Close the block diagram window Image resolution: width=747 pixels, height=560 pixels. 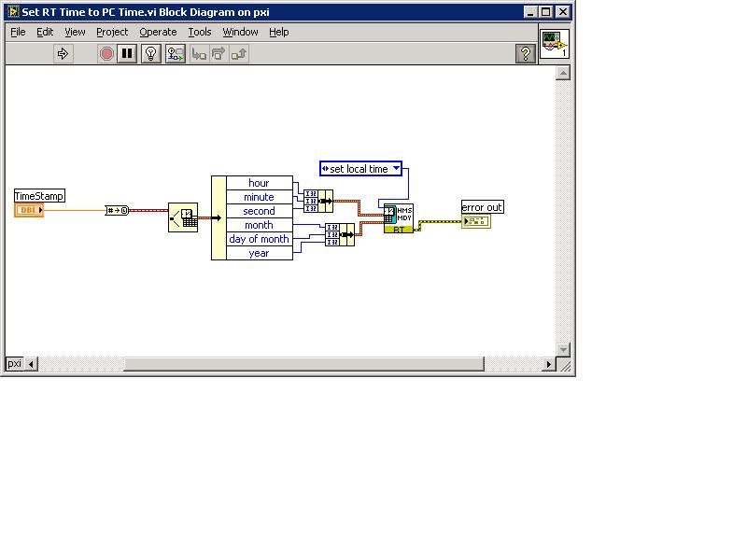(x=563, y=12)
